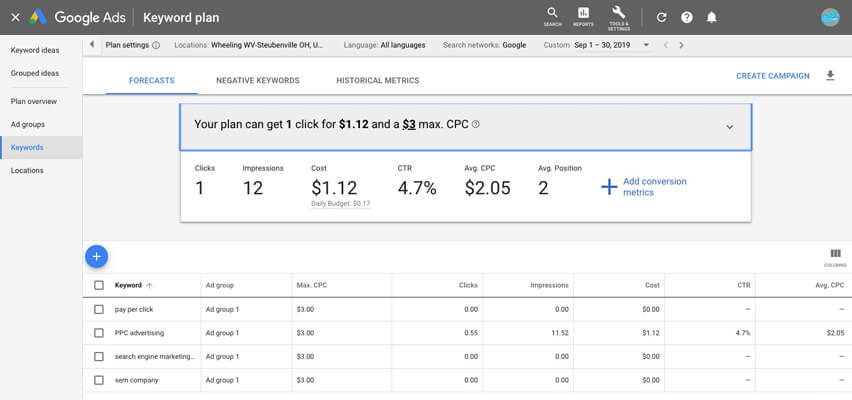Open Tools & Settings wrench icon
This screenshot has height=400, width=852.
tap(618, 15)
